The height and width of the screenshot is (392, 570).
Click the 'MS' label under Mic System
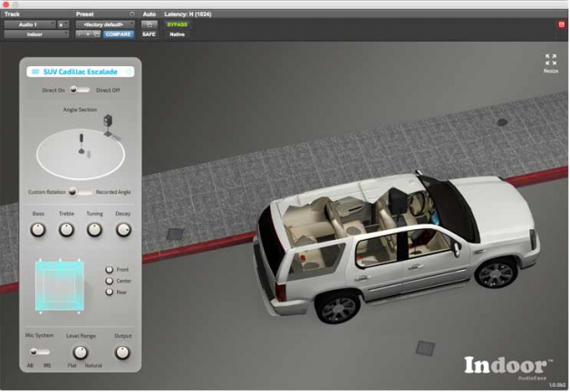coord(47,366)
